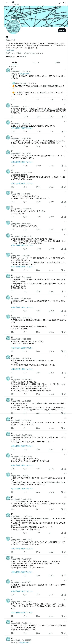Screen dimensions: 72x644
Task: Reply to the Jan 19, 2024 post
Action: (12, 116)
